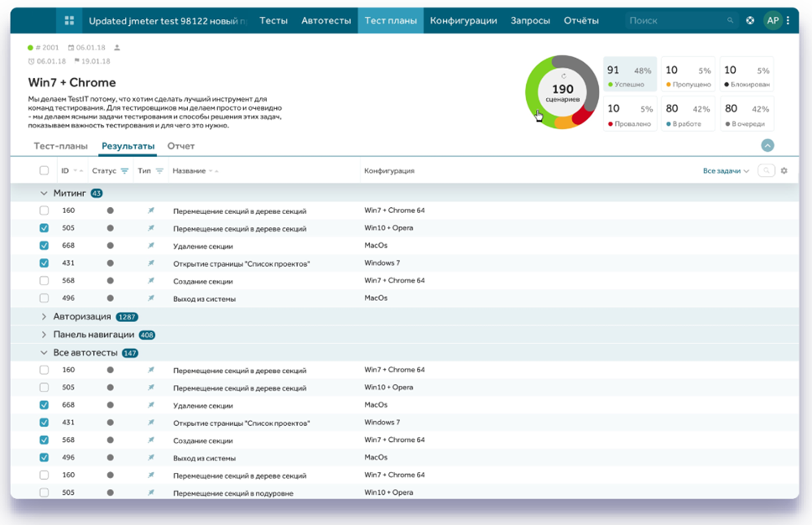Click the search magnifier icon in top bar
Screen dimensions: 812x525
tap(730, 21)
